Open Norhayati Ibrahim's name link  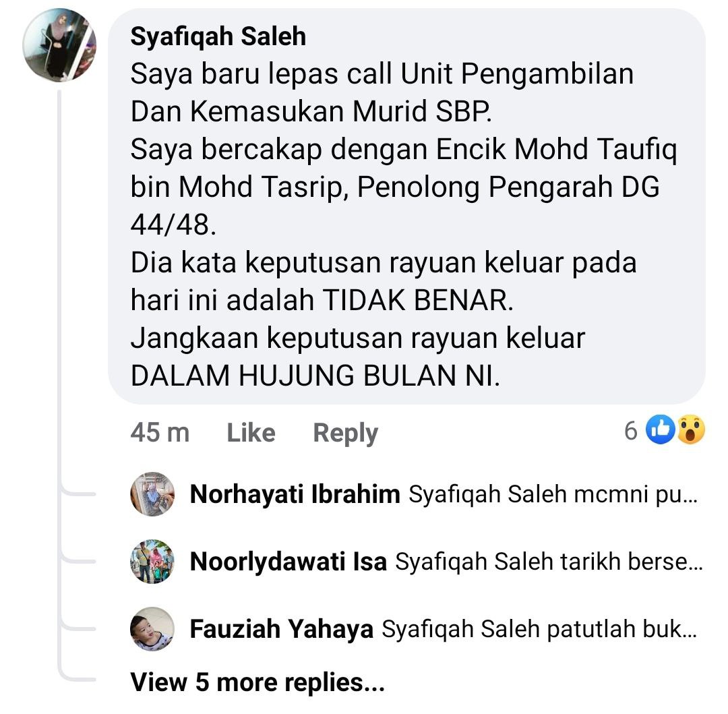pyautogui.click(x=295, y=494)
